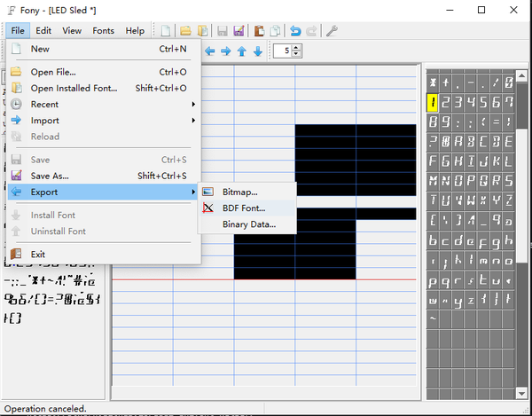Image resolution: width=532 pixels, height=416 pixels.
Task: Select BDF Font... in Export submenu
Action: pyautogui.click(x=247, y=208)
